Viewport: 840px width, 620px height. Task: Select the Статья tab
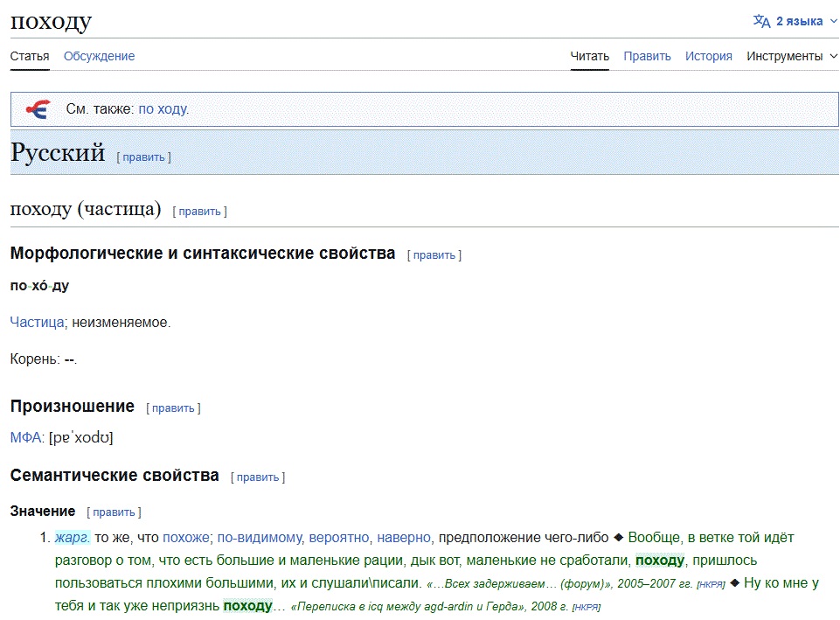[30, 56]
